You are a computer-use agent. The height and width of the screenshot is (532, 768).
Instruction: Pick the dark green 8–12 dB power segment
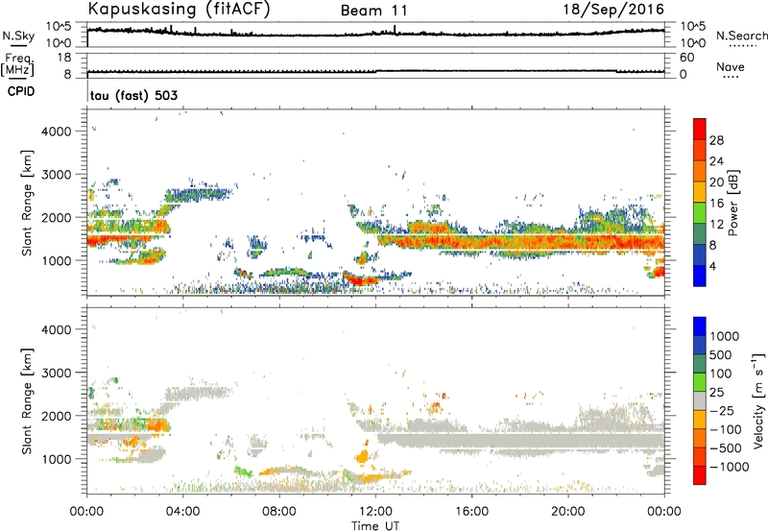[700, 234]
